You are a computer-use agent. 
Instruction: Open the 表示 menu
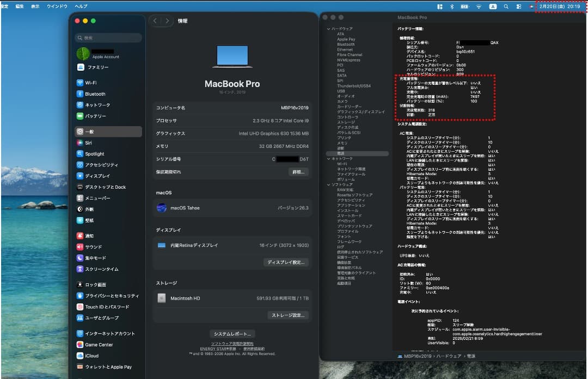click(x=35, y=7)
